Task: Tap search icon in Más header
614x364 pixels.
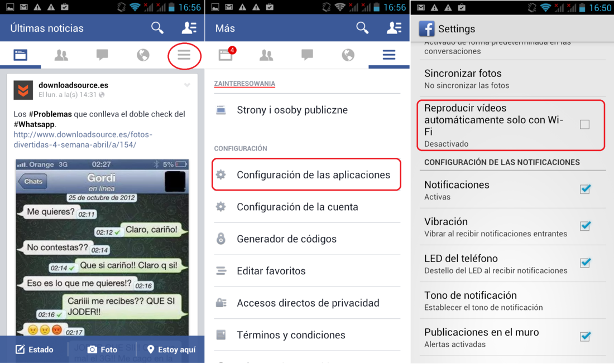Action: [362, 28]
